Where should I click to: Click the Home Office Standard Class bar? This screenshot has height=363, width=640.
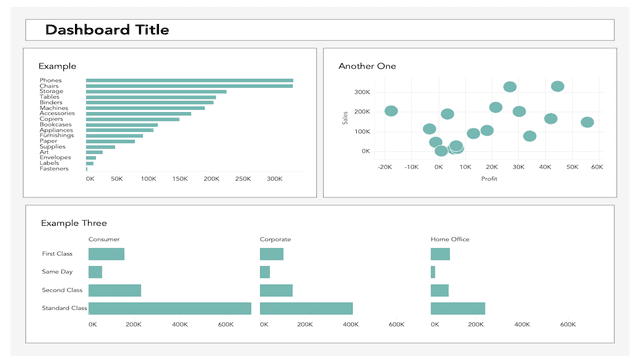pyautogui.click(x=458, y=308)
